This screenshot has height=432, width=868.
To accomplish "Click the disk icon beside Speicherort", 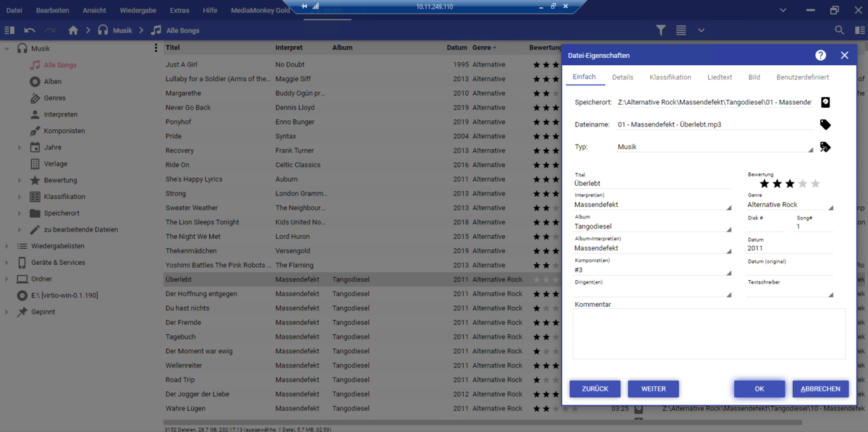I will point(825,102).
